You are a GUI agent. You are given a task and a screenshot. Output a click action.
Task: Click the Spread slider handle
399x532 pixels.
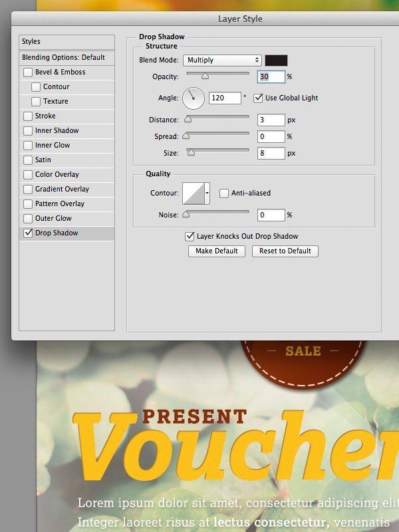(186, 136)
